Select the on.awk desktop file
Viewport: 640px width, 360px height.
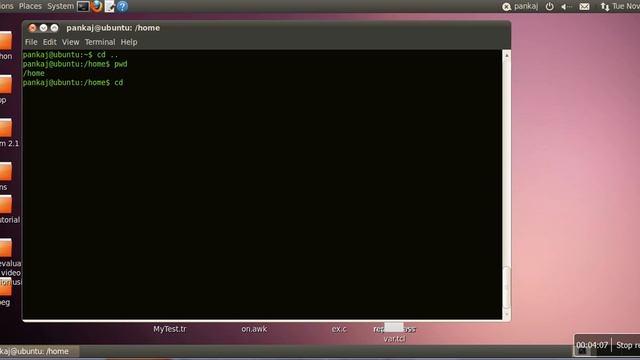[254, 329]
